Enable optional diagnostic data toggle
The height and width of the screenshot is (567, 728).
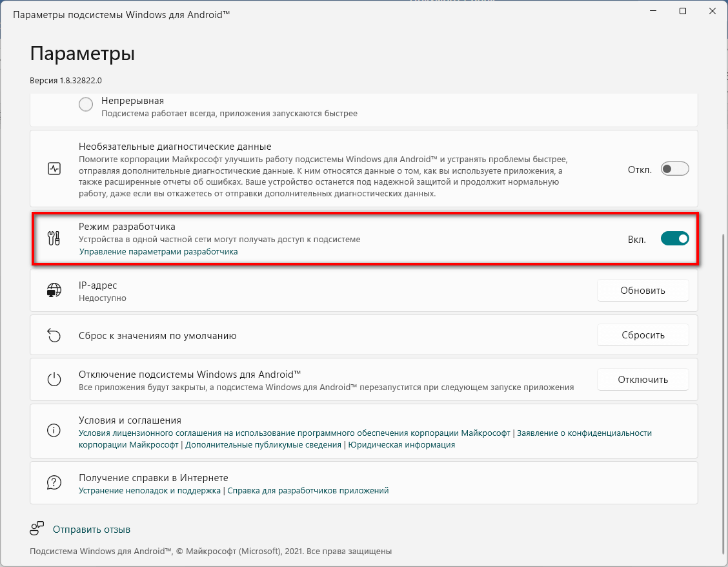675,169
